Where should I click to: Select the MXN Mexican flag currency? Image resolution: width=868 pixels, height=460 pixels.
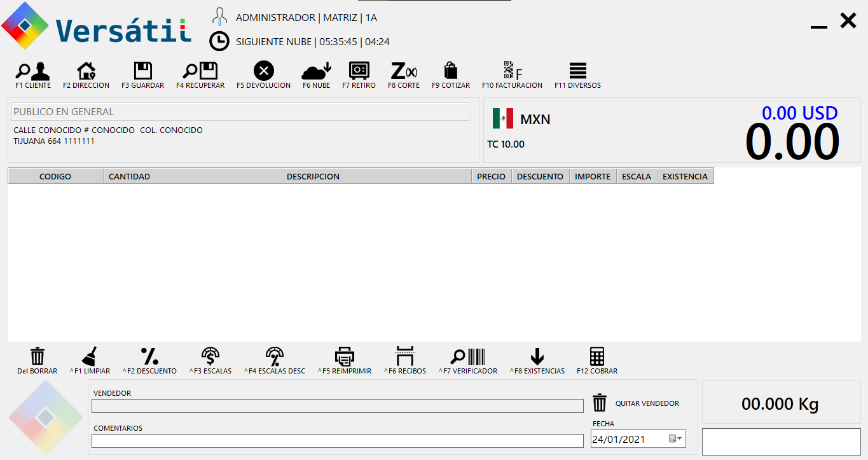(502, 119)
